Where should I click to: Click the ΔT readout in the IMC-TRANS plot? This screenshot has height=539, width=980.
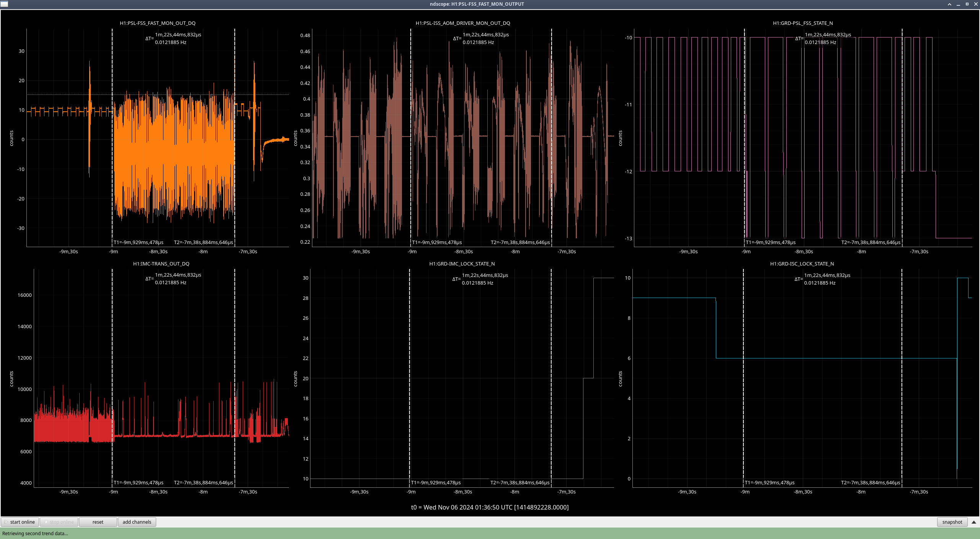coord(173,278)
